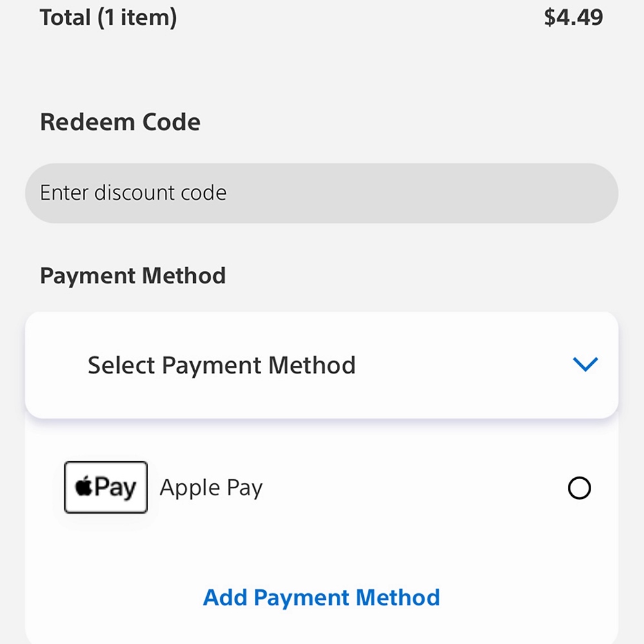The width and height of the screenshot is (644, 644).
Task: Click the $4.49 total price
Action: [x=573, y=17]
